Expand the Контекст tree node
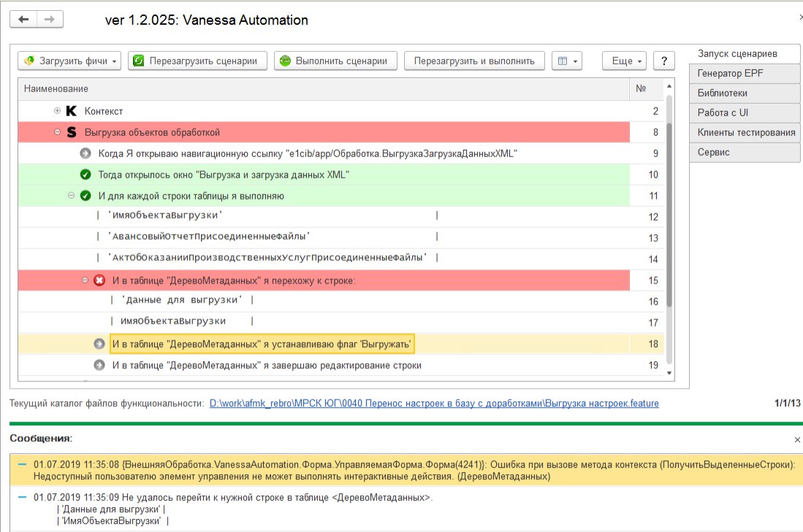 (x=57, y=110)
